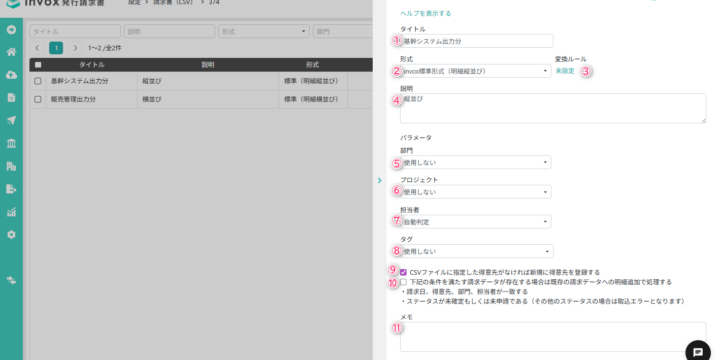Click the 形式 column header in the table
This screenshot has height=360, width=720.
coord(312,65)
